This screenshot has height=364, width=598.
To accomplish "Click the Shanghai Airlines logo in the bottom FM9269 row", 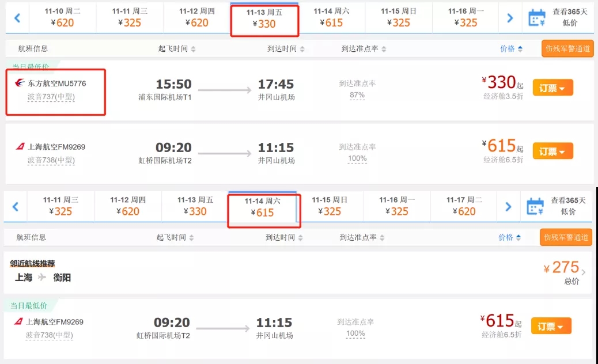I will (x=18, y=321).
